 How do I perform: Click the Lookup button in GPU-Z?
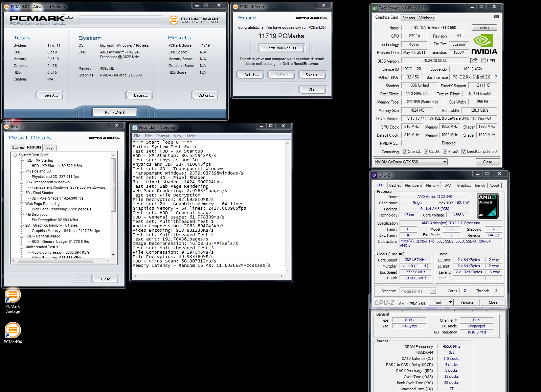pos(484,28)
